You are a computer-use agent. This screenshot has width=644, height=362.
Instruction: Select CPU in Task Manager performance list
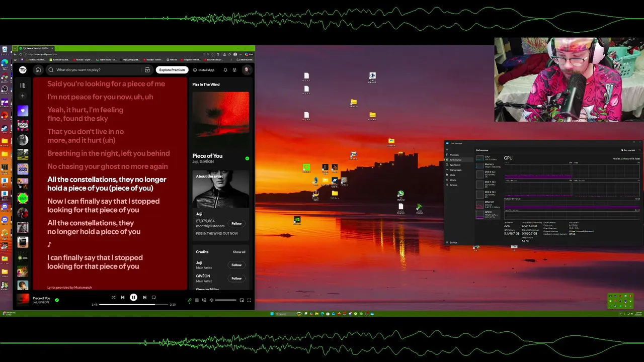coord(488,157)
